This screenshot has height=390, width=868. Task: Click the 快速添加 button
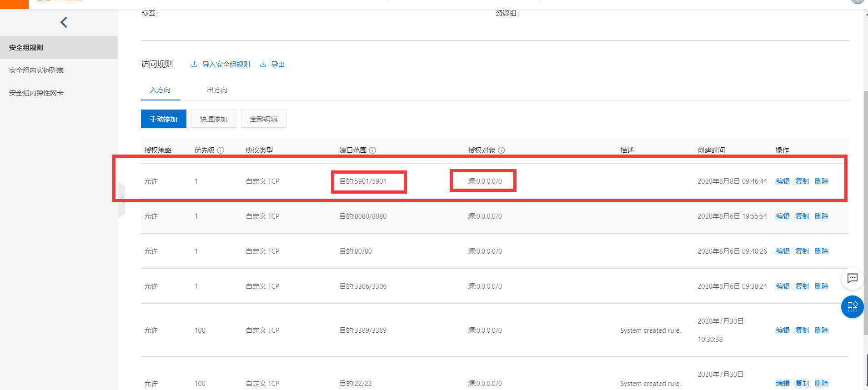214,119
